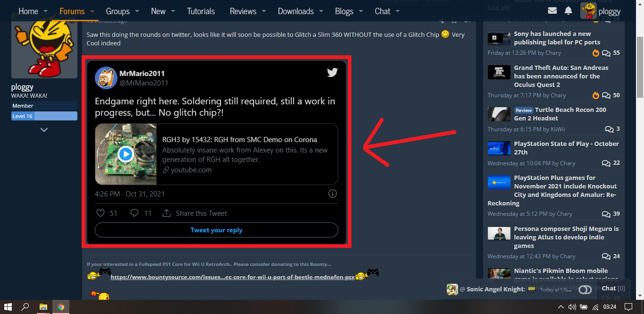Click the tweet timestamp 4:26 PM Oct 31, 2021
The image size is (644, 314).
coord(130,194)
